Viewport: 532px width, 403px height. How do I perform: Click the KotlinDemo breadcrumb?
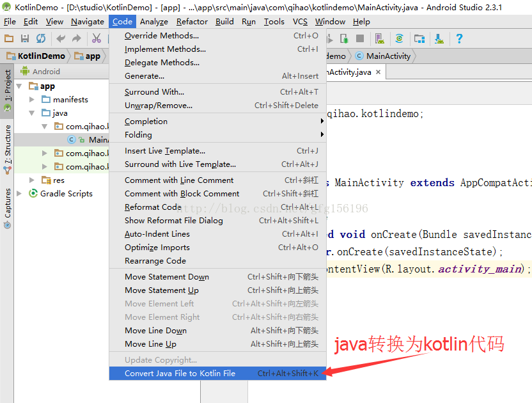36,56
